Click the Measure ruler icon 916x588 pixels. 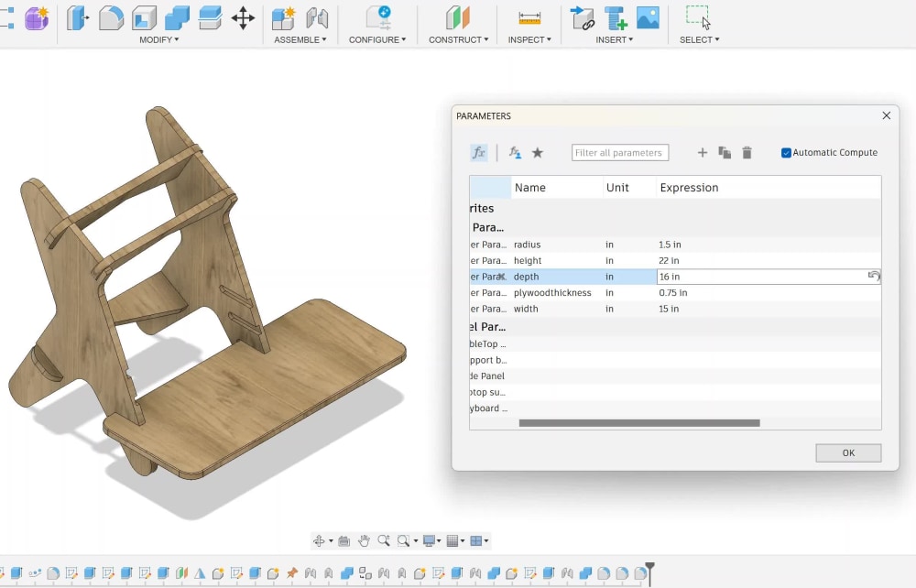529,18
